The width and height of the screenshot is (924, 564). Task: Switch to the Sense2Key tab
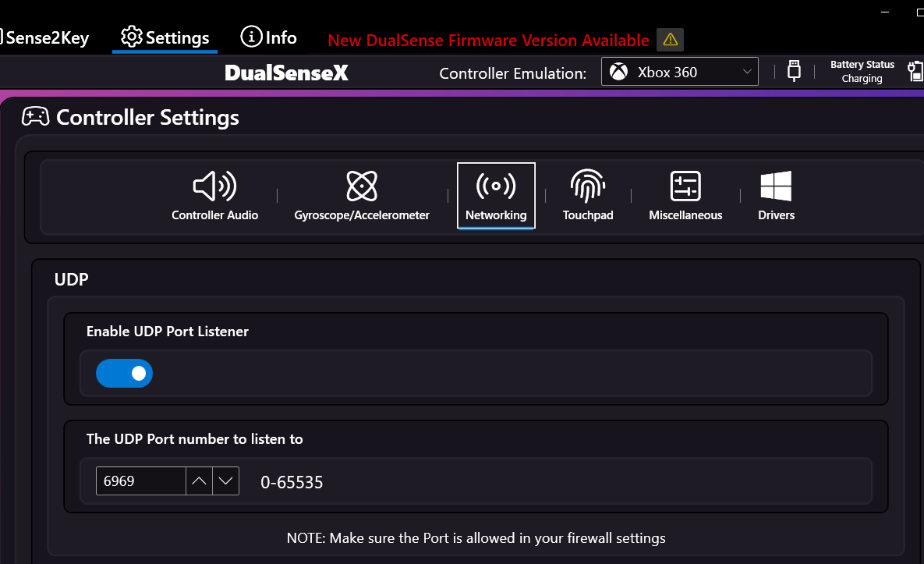(x=45, y=37)
